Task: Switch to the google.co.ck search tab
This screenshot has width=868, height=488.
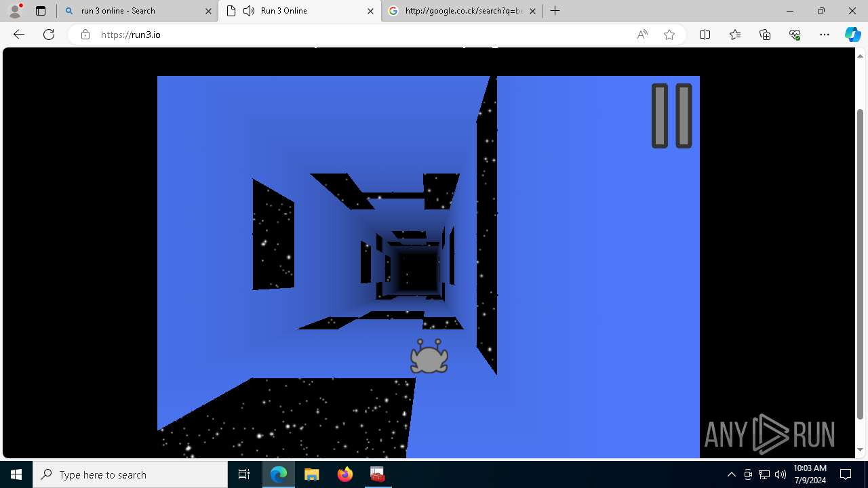Action: tap(463, 11)
